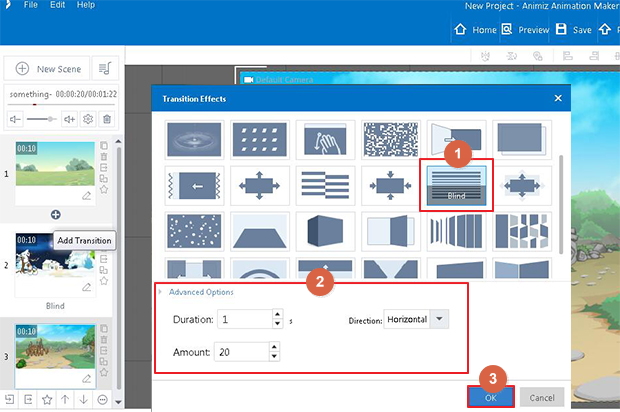Edit scene 2 with pencil icon
The image size is (620, 412).
tap(87, 287)
